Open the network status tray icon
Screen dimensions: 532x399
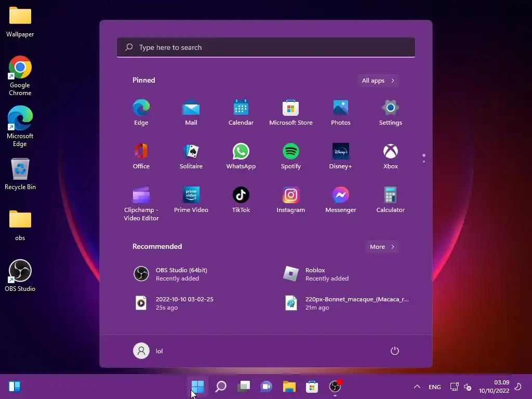454,387
